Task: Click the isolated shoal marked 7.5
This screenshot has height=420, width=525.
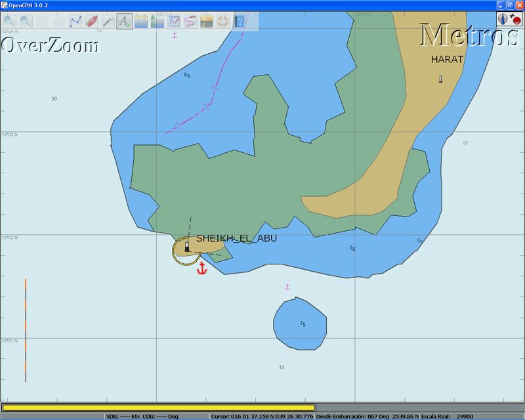Action: 301,325
